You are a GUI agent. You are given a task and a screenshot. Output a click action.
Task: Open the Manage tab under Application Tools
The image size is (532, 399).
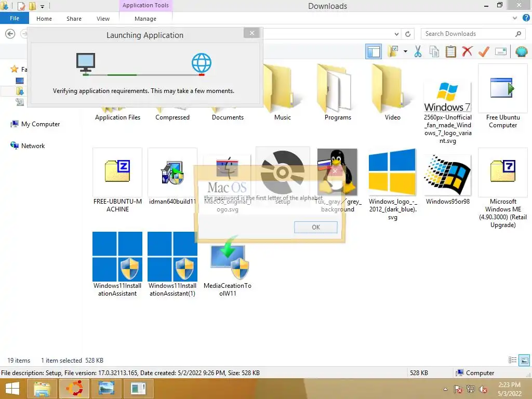[x=145, y=19]
